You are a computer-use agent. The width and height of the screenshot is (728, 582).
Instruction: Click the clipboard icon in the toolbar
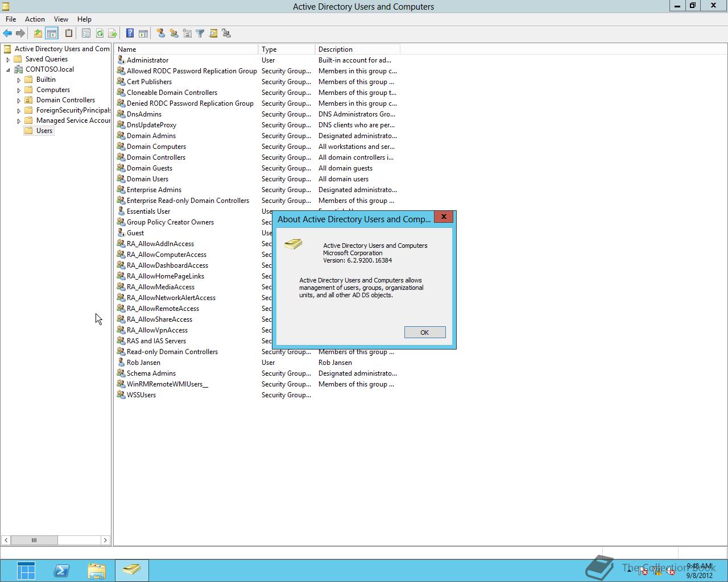pyautogui.click(x=69, y=34)
